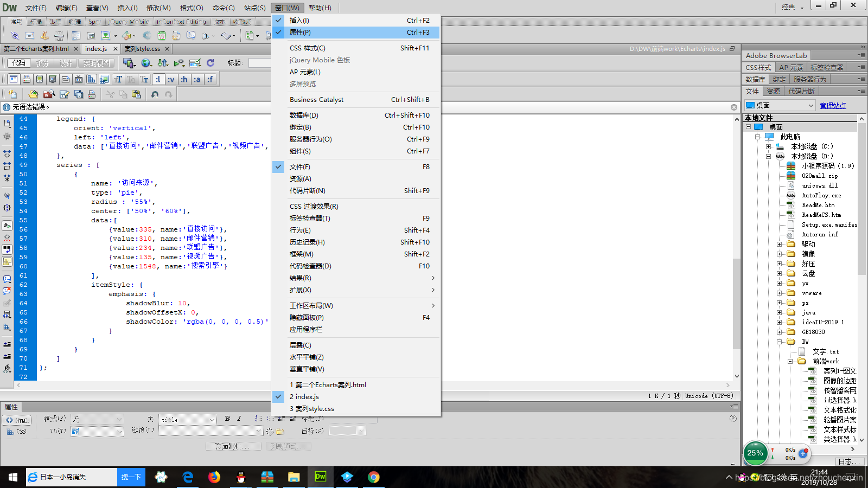Click the 标题 title input field

(x=260, y=63)
